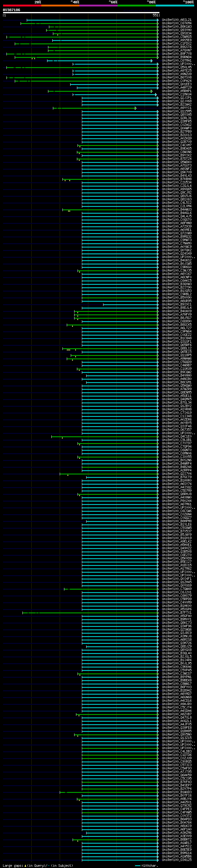Click the Large gaps legend text
Screen dimensions: 197x868
[x=38, y=865]
